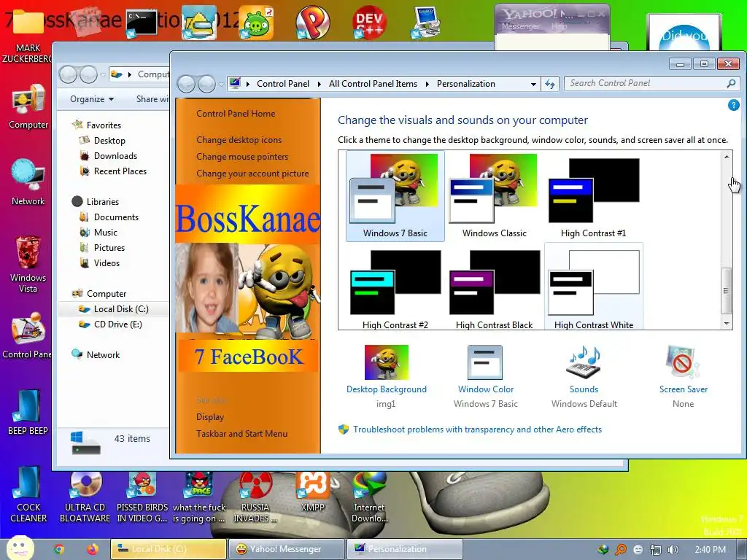Click Back button in Personalization window
747x560 pixels.
coord(186,85)
